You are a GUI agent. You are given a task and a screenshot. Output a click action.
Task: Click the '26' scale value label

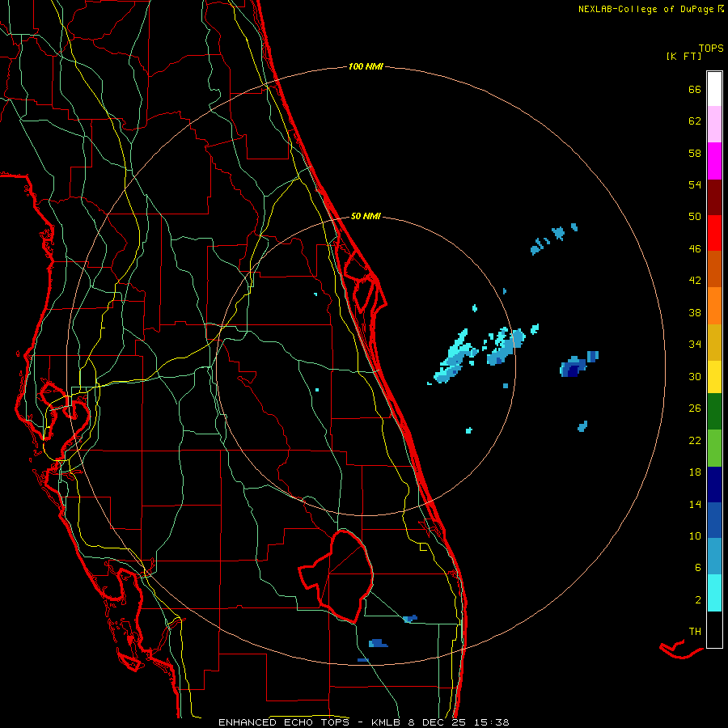(x=695, y=408)
